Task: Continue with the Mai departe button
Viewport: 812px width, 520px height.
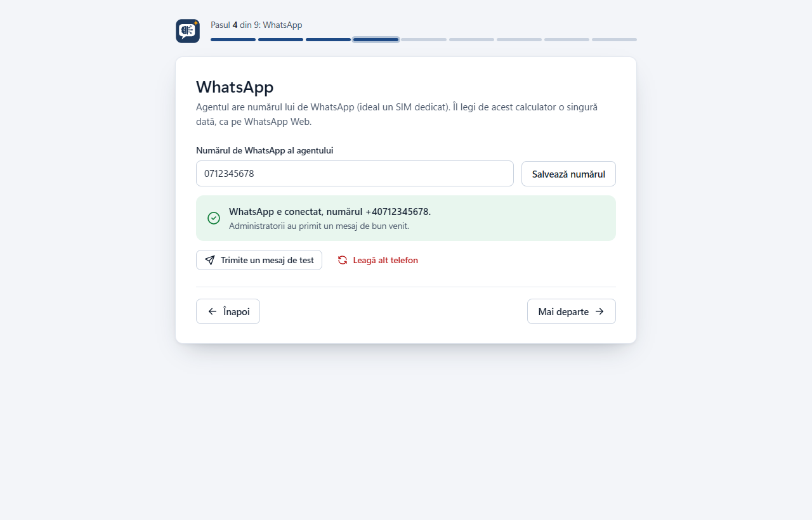Action: (x=572, y=311)
